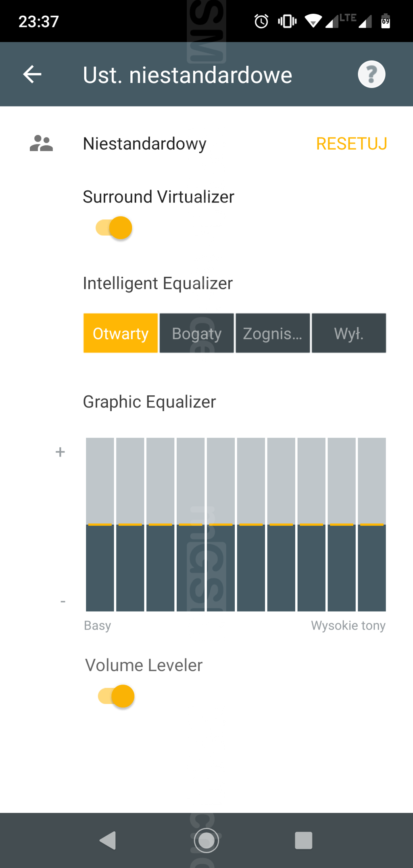This screenshot has height=868, width=413.
Task: Tap the Niestandardowy profile name
Action: point(144,144)
